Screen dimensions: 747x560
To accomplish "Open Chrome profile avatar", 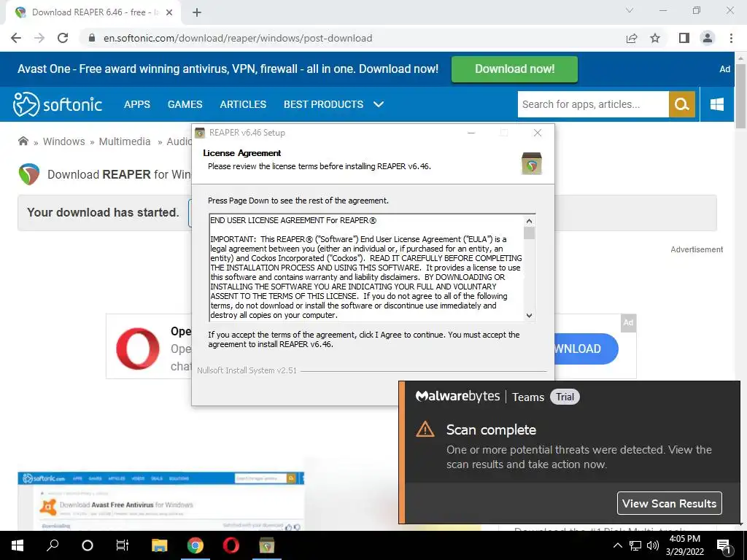I will [708, 38].
